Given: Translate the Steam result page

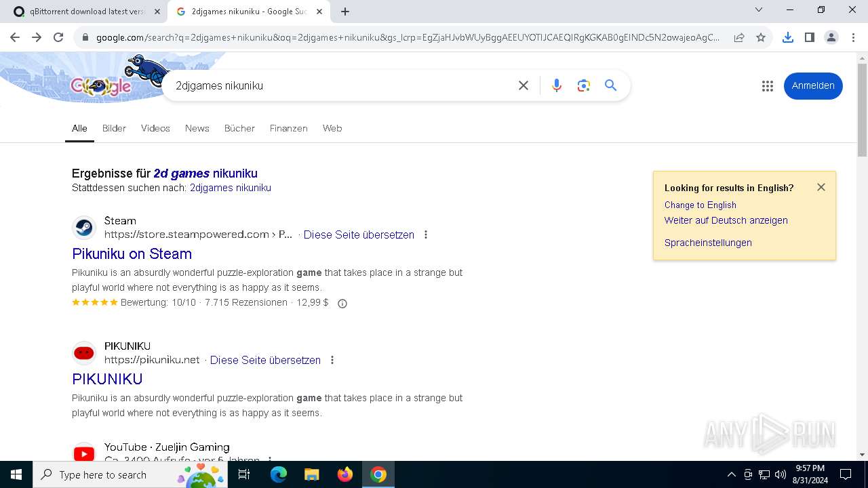Looking at the screenshot, I should click(x=359, y=235).
